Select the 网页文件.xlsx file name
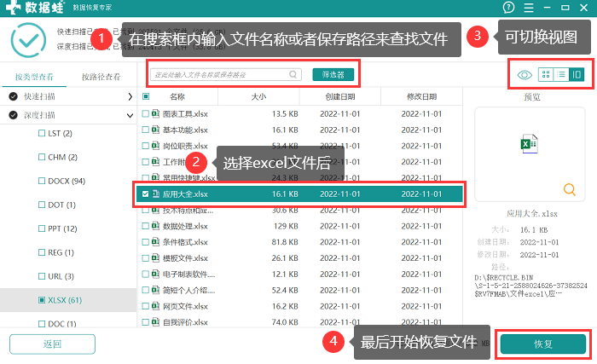Image resolution: width=597 pixels, height=364 pixels. click(x=185, y=306)
